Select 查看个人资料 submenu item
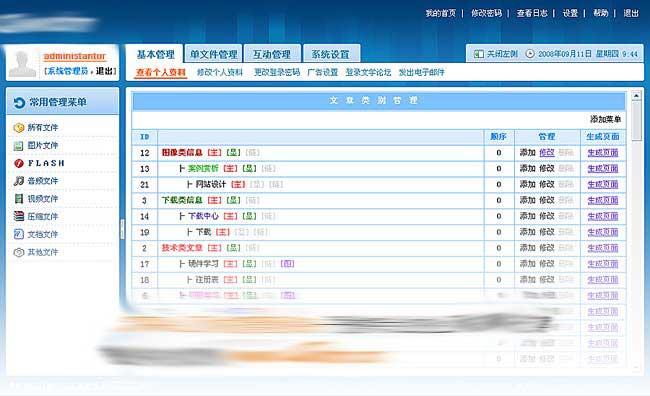Screen dimensions: 650x396 (x=161, y=73)
